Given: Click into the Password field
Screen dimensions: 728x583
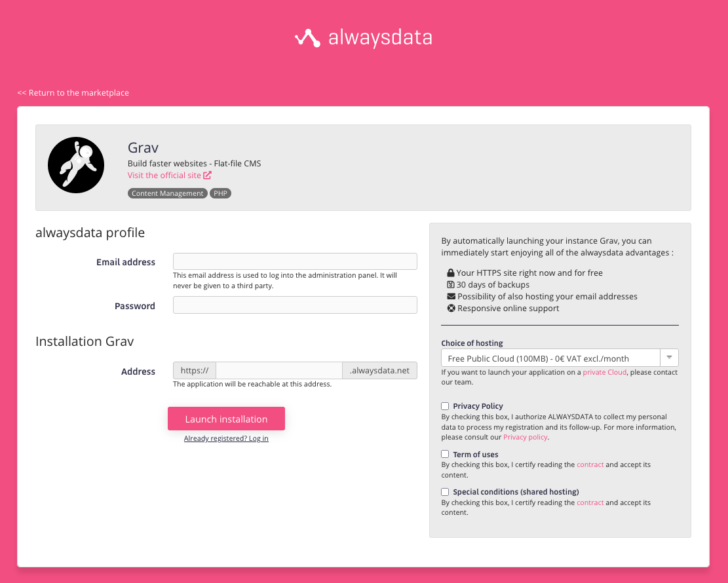Looking at the screenshot, I should [295, 305].
